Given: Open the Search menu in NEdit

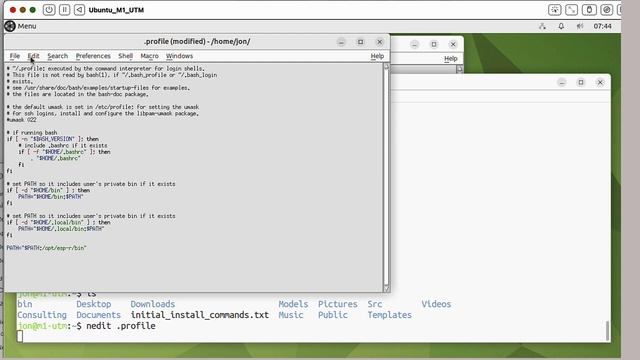Looking at the screenshot, I should 58,56.
